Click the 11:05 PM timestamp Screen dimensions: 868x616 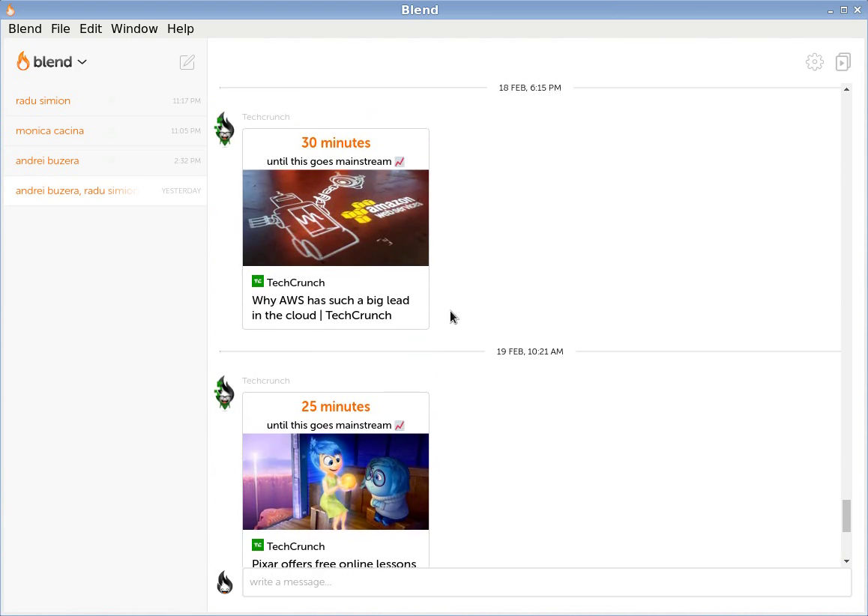(185, 130)
